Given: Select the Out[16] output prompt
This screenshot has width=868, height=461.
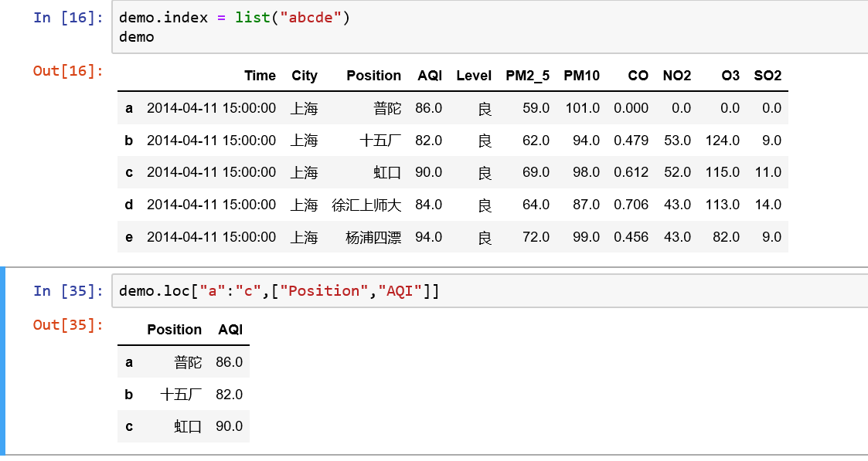Looking at the screenshot, I should tap(68, 71).
